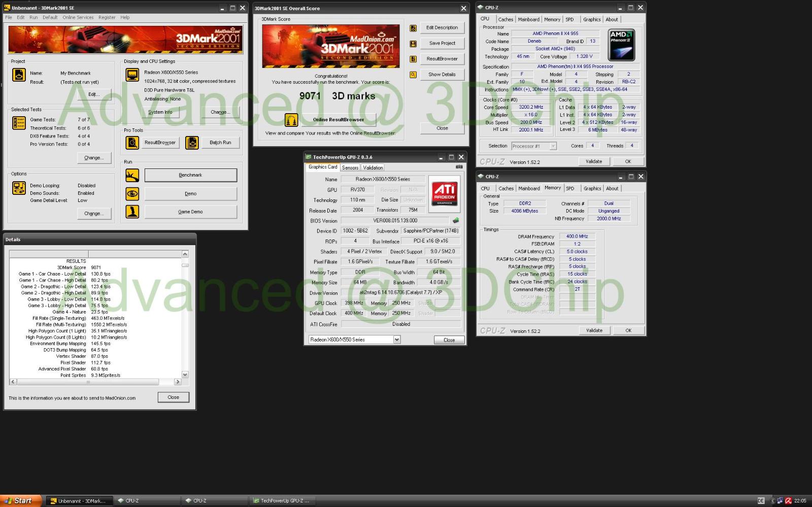
Task: Click the GPU-Z screenshot camera icon
Action: pyautogui.click(x=459, y=166)
